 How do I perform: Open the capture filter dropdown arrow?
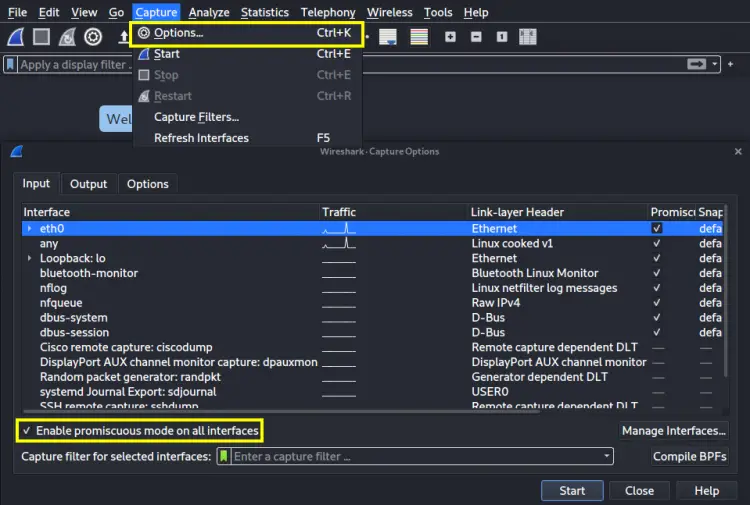(607, 456)
